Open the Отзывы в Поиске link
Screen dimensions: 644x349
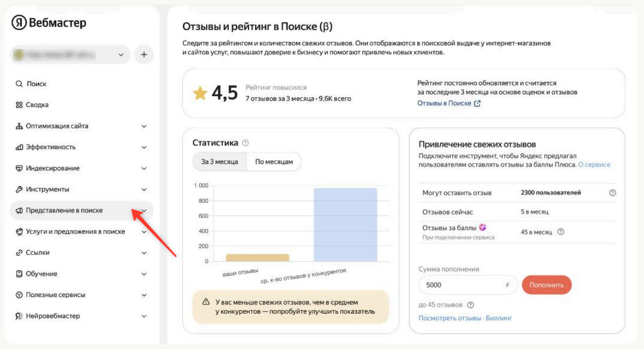pos(444,104)
